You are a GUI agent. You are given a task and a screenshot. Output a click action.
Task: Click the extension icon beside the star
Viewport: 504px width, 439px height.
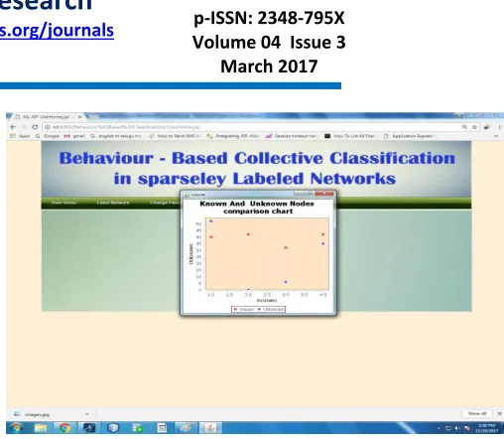coord(487,127)
